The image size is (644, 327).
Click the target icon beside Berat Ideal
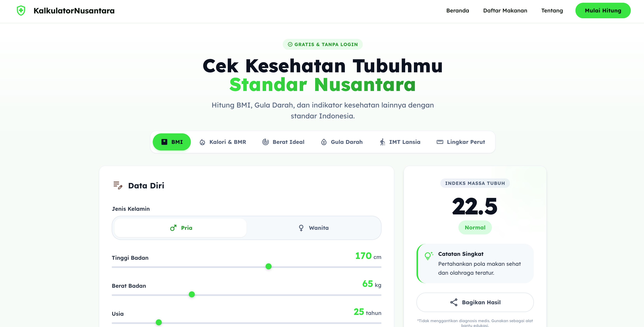265,142
